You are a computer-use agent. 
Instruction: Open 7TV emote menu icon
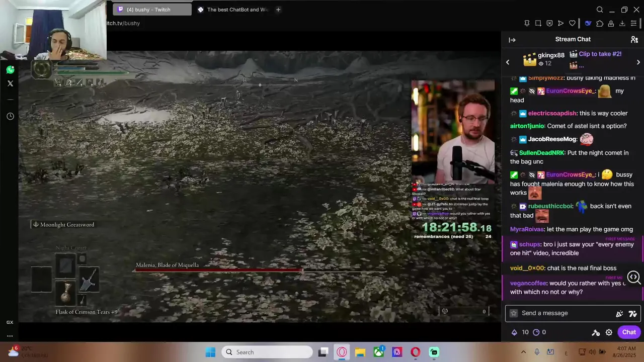[x=633, y=314]
